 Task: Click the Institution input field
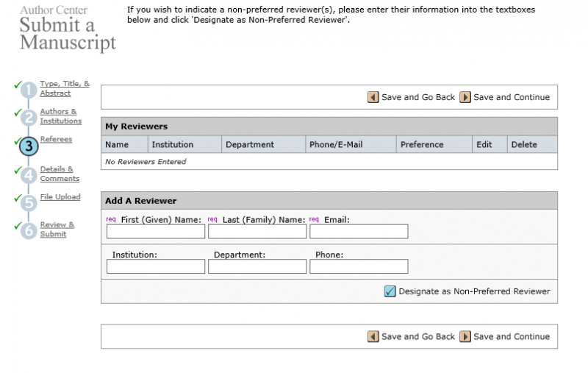(156, 266)
